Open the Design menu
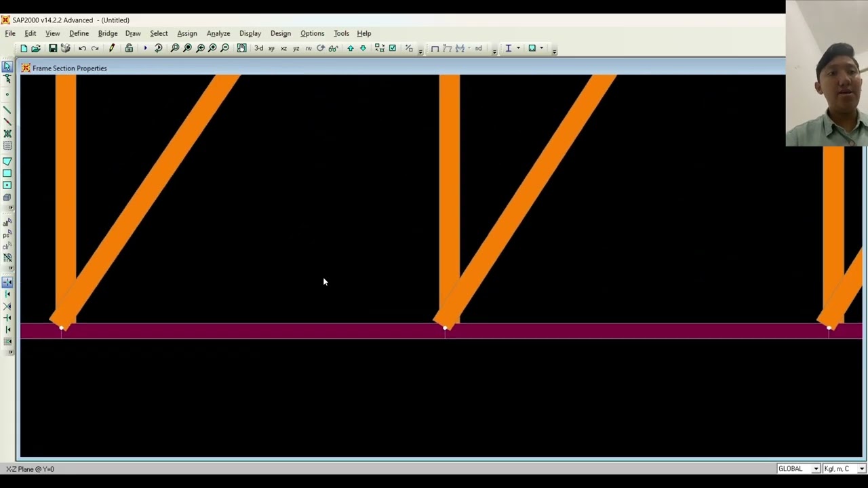 tap(281, 33)
